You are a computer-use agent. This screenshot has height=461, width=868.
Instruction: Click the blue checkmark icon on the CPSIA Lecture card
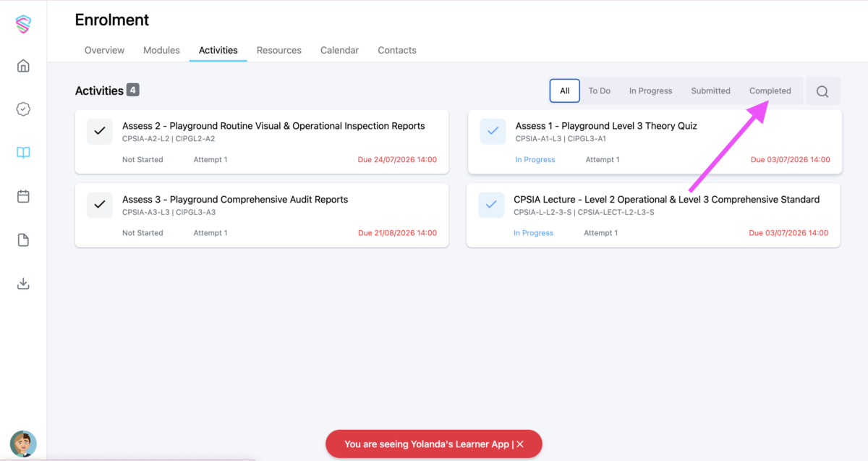[x=491, y=205]
